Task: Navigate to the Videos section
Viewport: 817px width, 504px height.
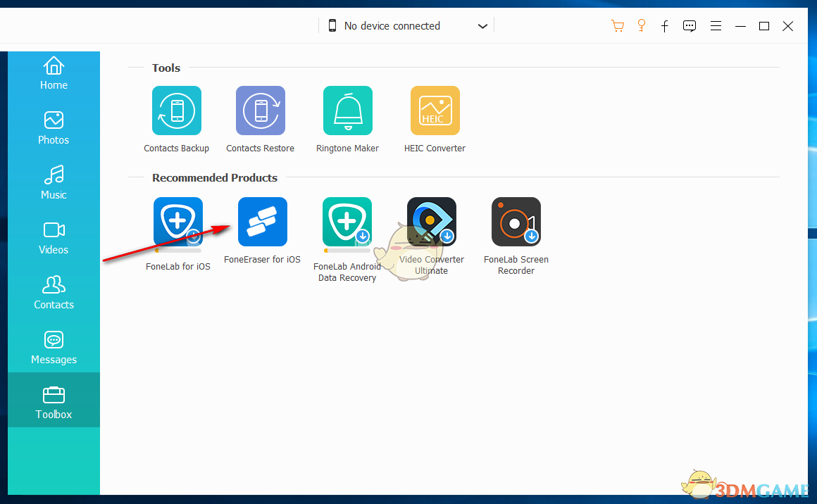Action: [54, 238]
